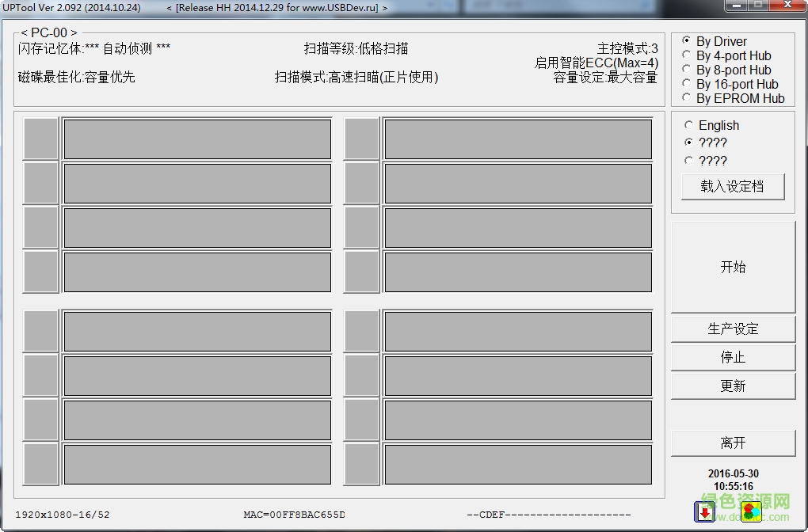Click the MAC address in the status bar

pyautogui.click(x=295, y=514)
